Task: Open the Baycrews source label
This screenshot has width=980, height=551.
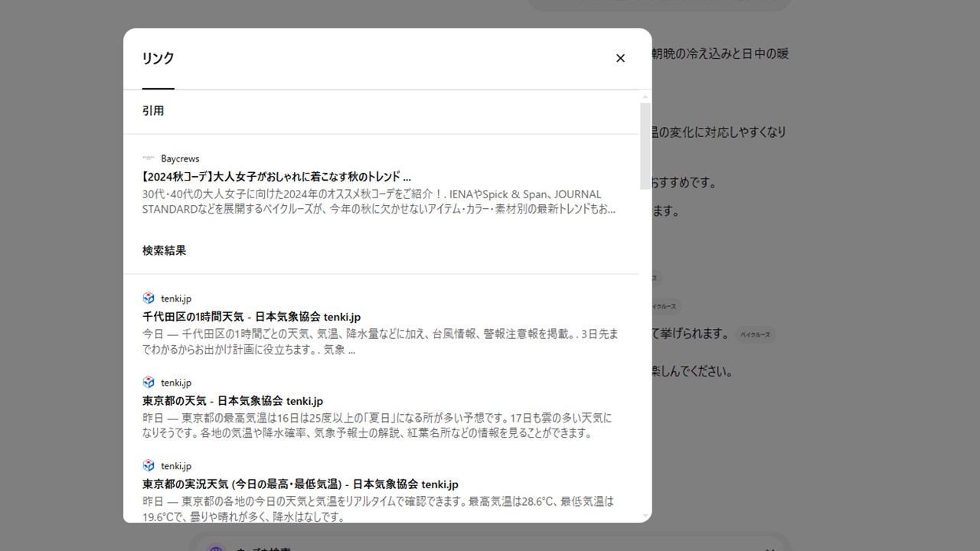Action: click(180, 158)
